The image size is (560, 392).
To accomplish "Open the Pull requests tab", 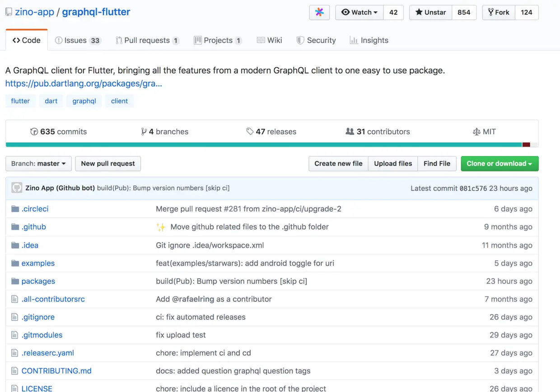I will point(147,40).
